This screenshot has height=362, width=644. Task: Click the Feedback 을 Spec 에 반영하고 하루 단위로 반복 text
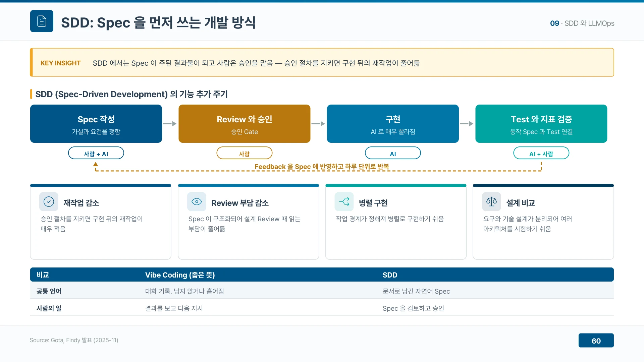(x=322, y=167)
